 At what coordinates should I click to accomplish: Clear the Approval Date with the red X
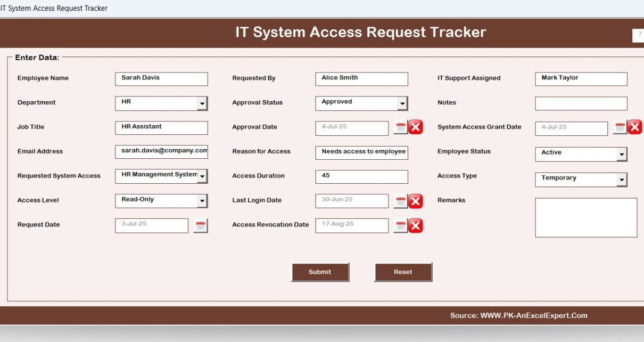[416, 127]
